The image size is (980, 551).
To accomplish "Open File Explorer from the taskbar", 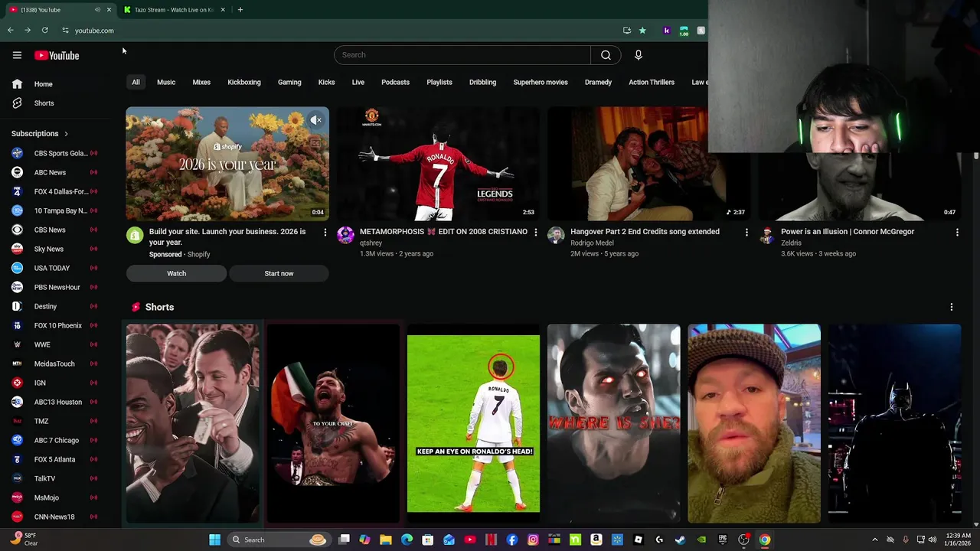I will coord(386,540).
